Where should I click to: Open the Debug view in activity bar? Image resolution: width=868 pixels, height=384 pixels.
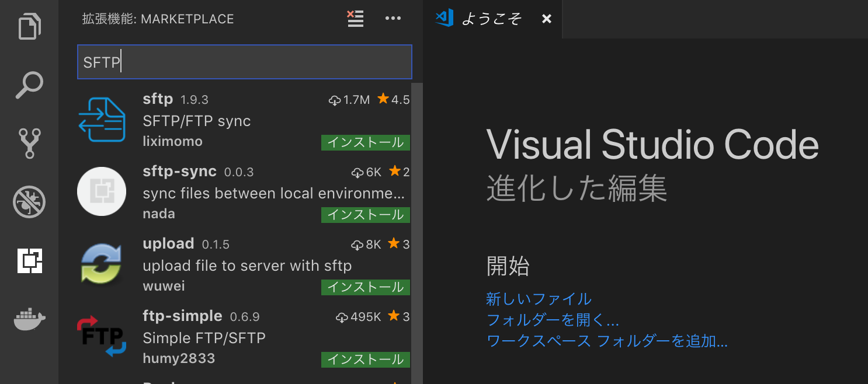tap(29, 202)
